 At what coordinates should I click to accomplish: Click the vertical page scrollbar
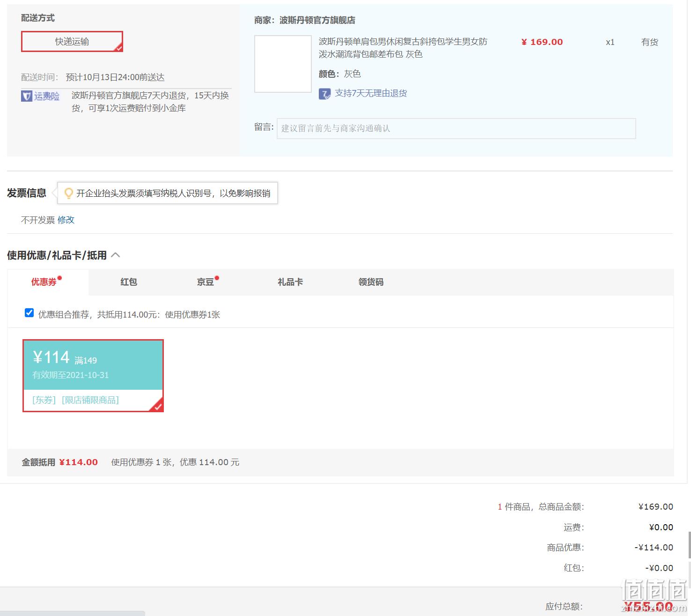689,545
